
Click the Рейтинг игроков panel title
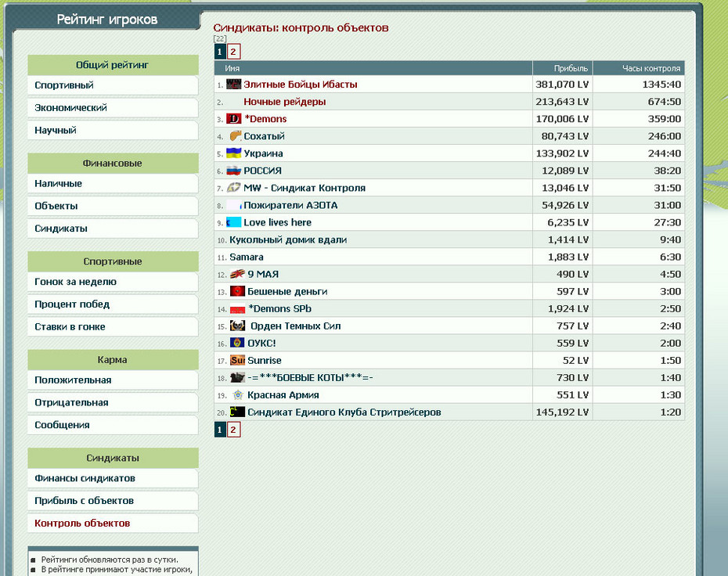point(107,20)
